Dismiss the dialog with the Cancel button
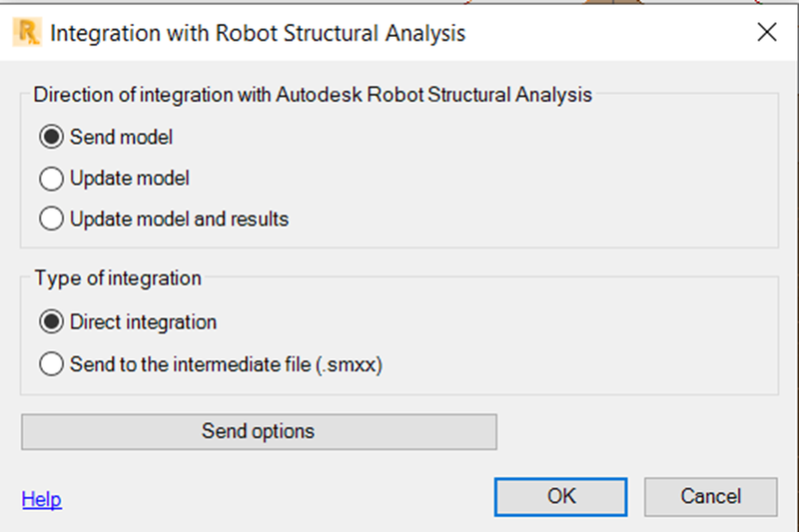The image size is (799, 532). (x=711, y=497)
